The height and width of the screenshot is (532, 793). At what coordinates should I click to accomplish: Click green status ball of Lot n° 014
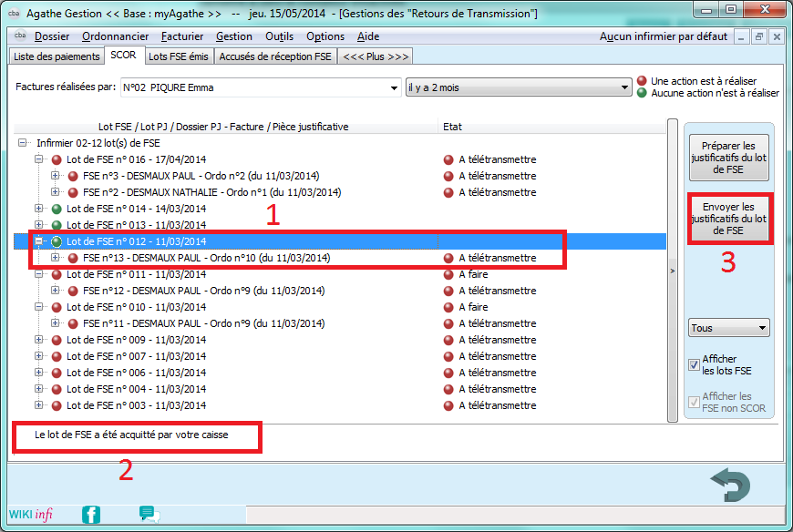57,209
